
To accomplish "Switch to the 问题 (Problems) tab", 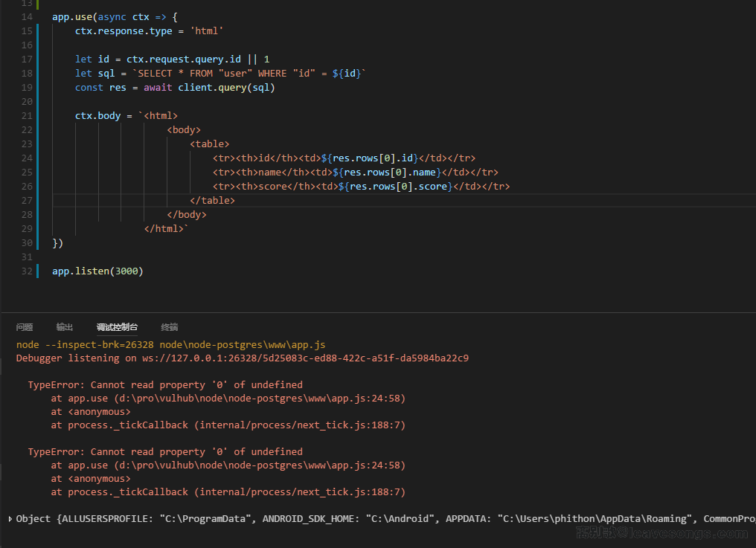I will pos(25,327).
